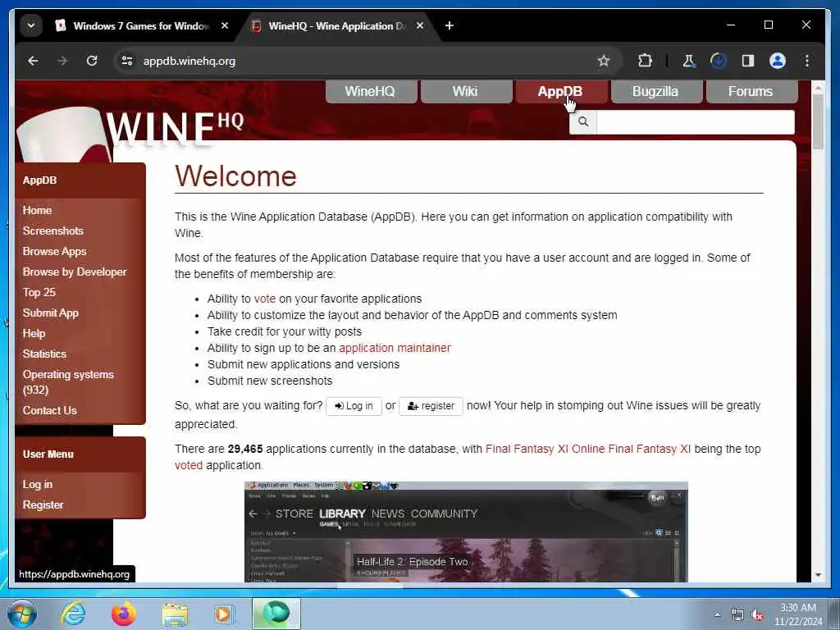The width and height of the screenshot is (840, 630).
Task: Select the active browser taskbar button
Action: point(276,614)
